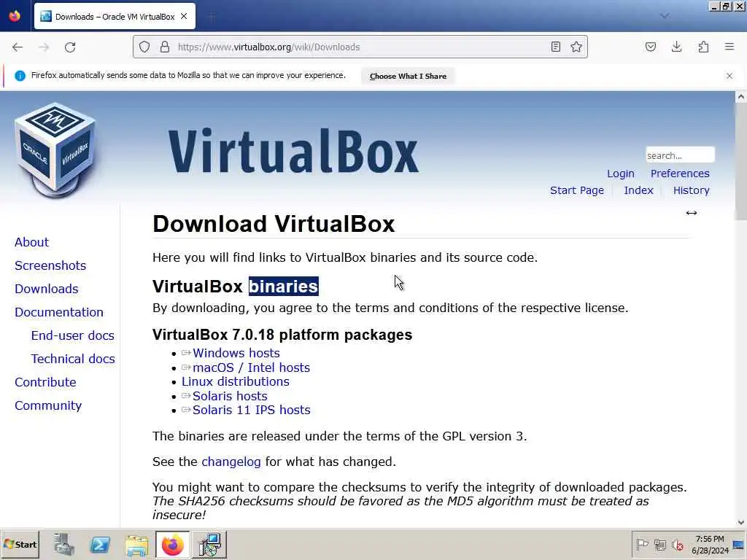Click the network computers taskbar icon
Screen dimensions: 747x560
tap(209, 544)
